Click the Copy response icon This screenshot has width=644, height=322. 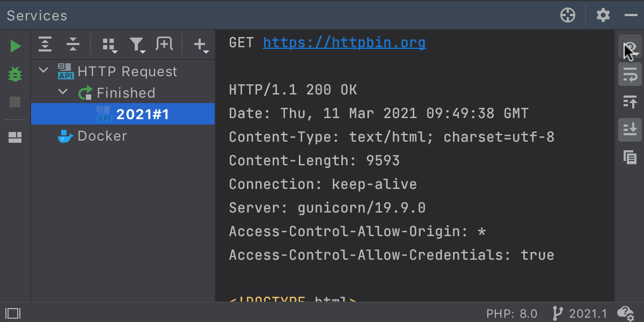(630, 158)
